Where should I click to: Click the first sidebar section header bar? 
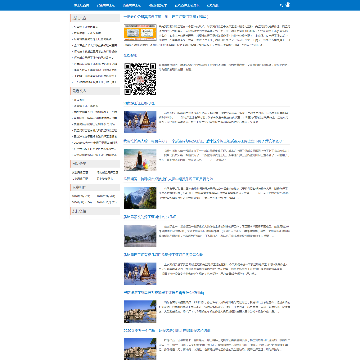click(95, 18)
